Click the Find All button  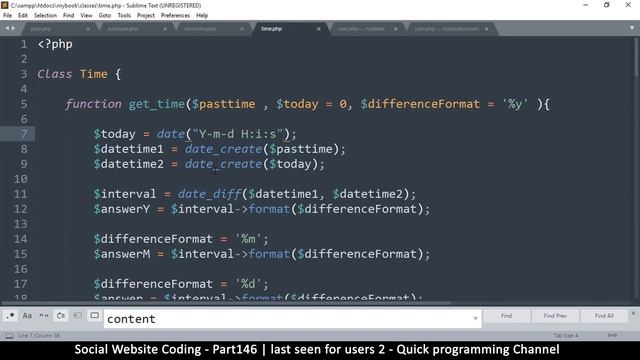(x=604, y=316)
